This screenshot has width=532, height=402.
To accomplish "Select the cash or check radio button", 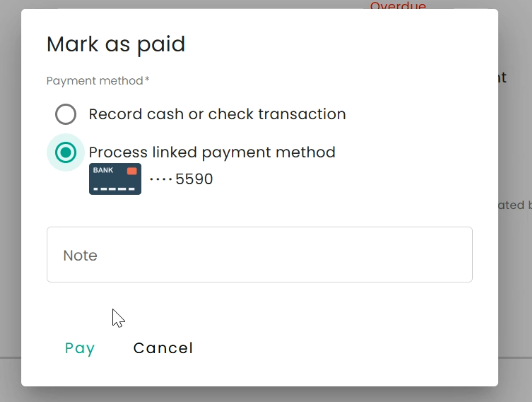I will 65,114.
